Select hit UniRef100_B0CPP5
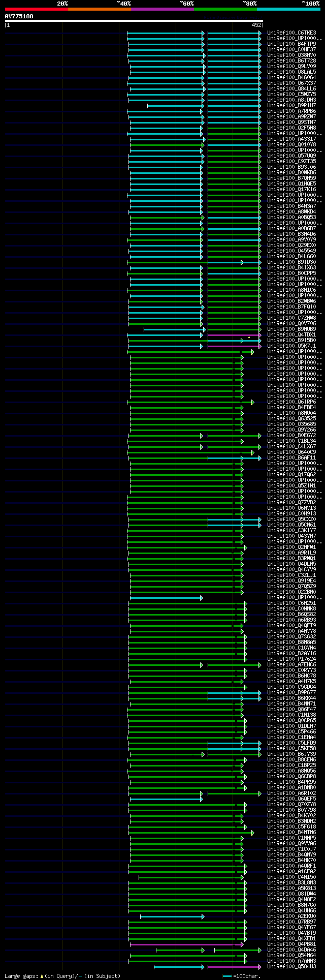This screenshot has width=325, height=980. coord(291,273)
